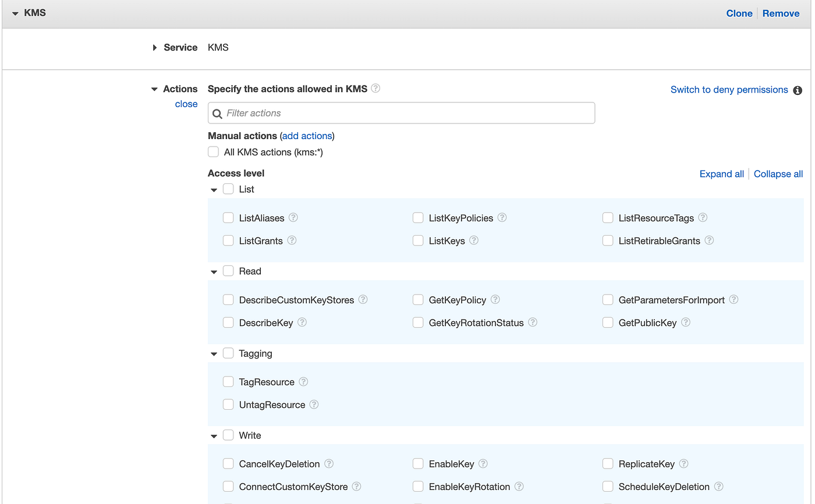Collapse the KMS policy section arrow

coord(15,13)
